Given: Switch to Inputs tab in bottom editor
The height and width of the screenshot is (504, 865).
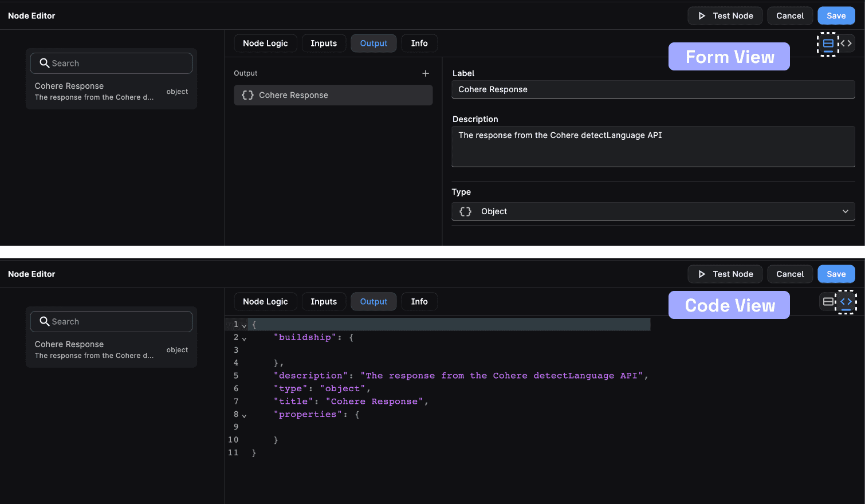Looking at the screenshot, I should coord(324,302).
